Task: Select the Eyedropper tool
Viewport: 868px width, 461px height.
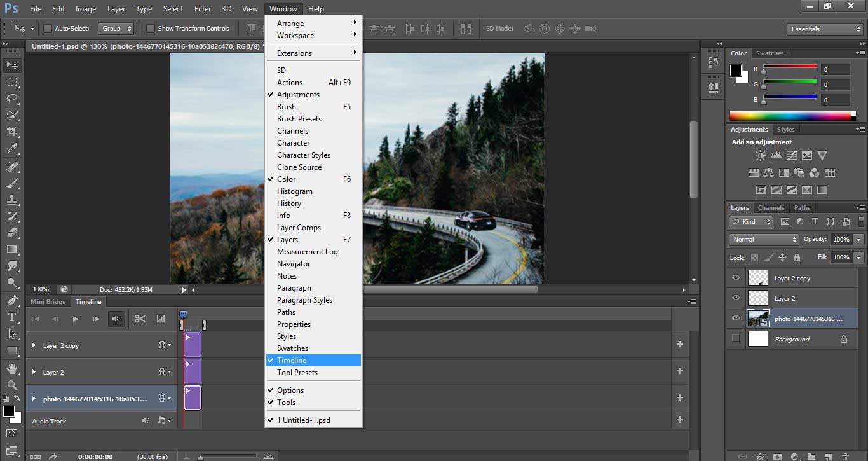Action: [x=12, y=148]
